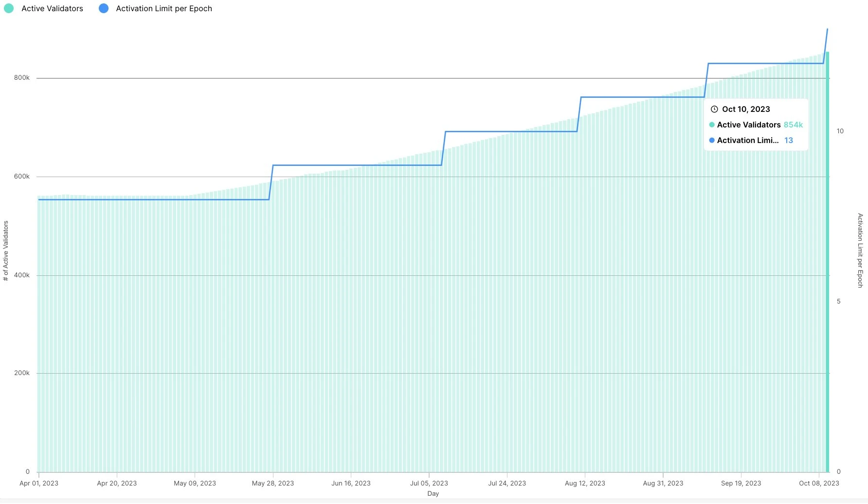Click the teal dot in the tooltip
The width and height of the screenshot is (868, 504).
tap(712, 125)
